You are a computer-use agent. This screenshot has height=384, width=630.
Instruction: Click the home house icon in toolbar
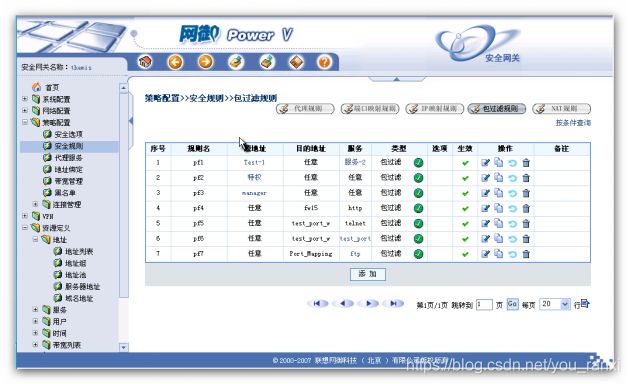[x=145, y=62]
